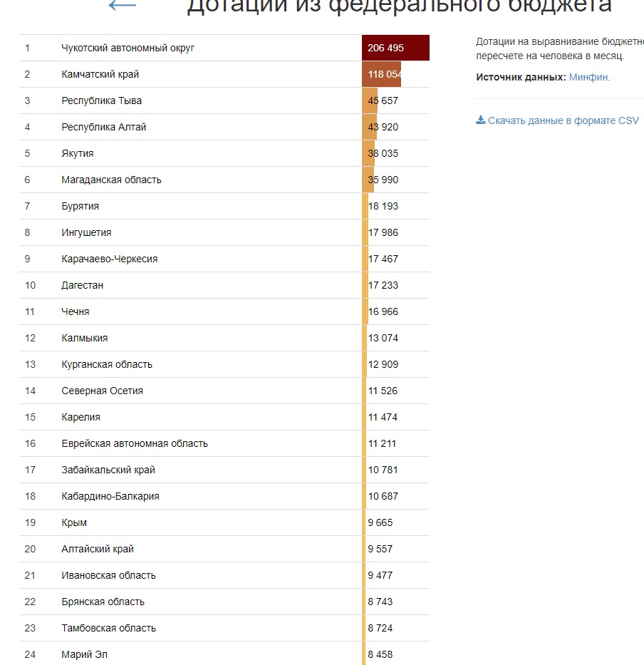Select Еврейская автономная область row
The image size is (644, 665).
pos(224,443)
